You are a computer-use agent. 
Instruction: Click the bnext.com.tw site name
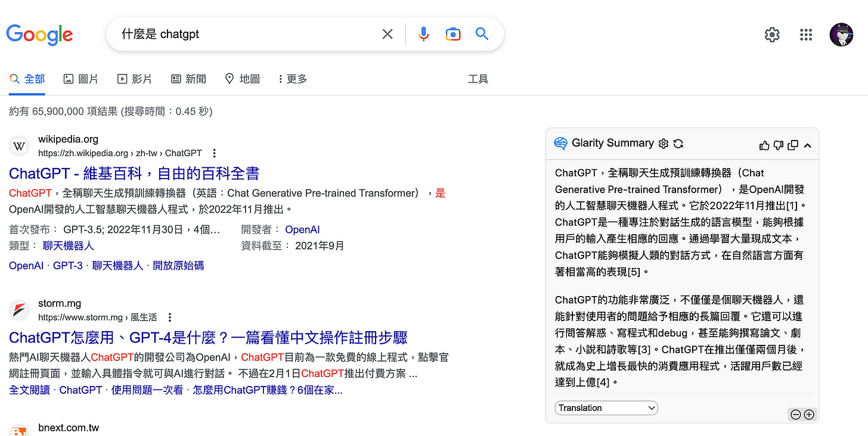(69, 428)
